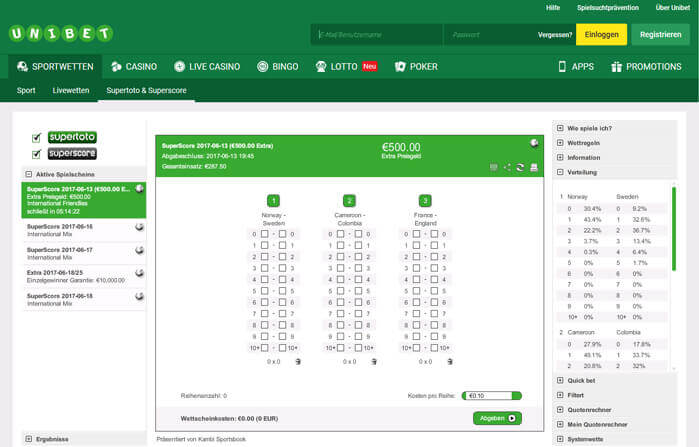The width and height of the screenshot is (699, 447).
Task: Select SuperScore 2017-06-17 coupon
Action: coord(84,253)
